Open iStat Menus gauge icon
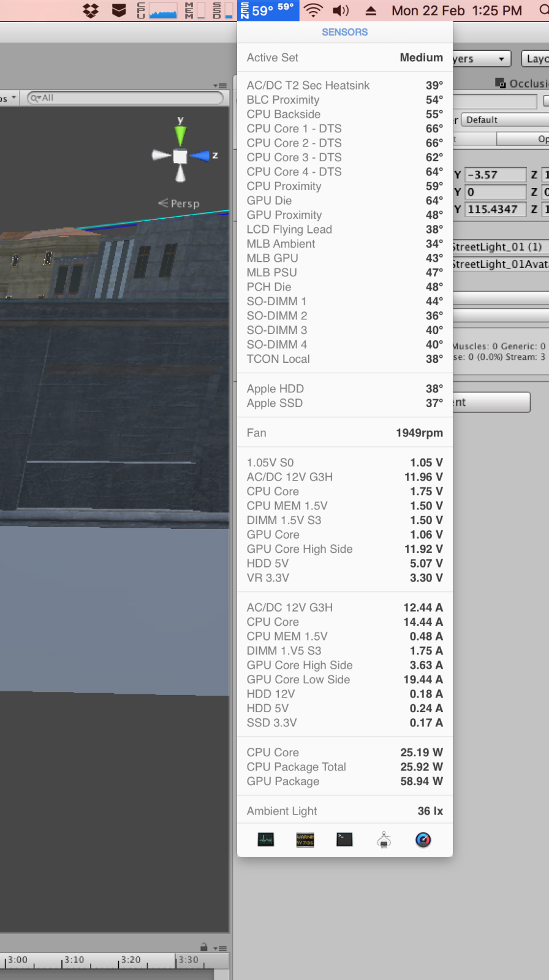The width and height of the screenshot is (549, 980). click(x=423, y=840)
